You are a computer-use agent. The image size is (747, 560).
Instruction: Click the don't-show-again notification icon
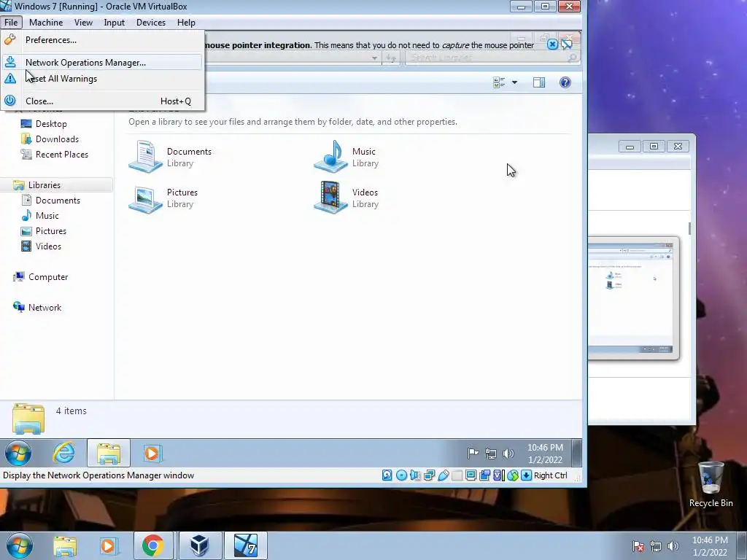pos(566,44)
